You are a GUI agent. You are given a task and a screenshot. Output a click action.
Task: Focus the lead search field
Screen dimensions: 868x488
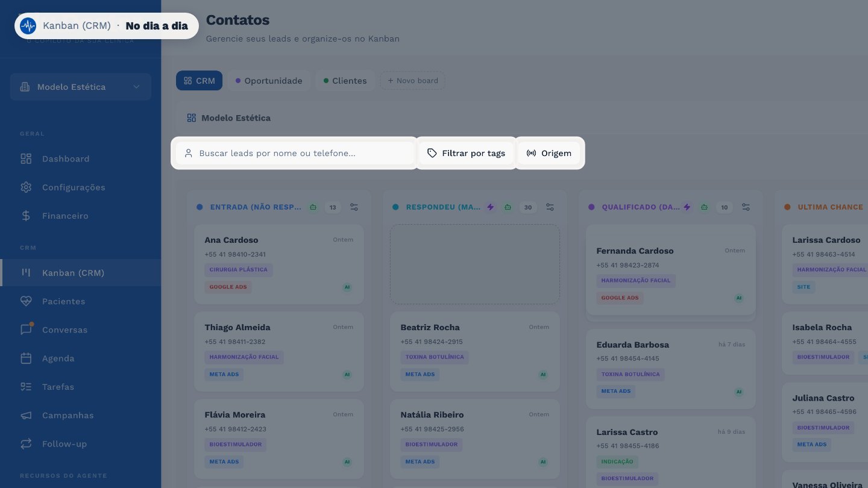click(295, 153)
